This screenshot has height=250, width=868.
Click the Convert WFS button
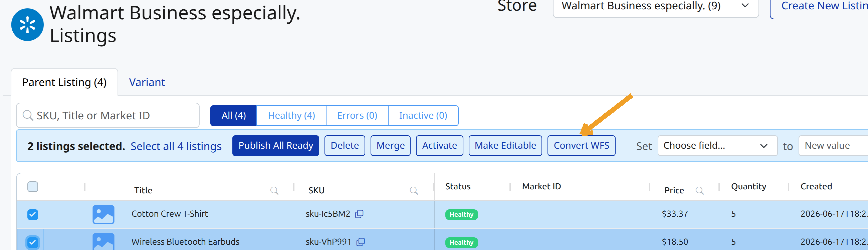[x=581, y=146]
